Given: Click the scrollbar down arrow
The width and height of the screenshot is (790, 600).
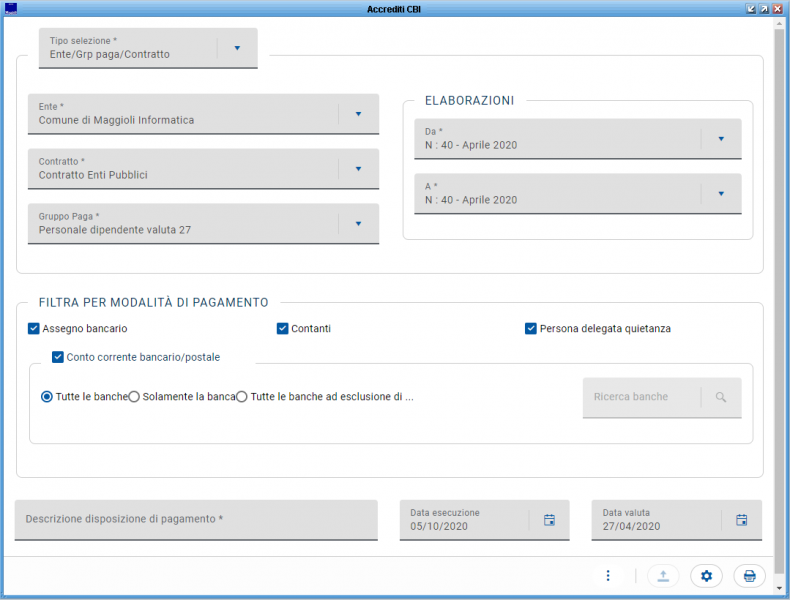Looking at the screenshot, I should [779, 588].
